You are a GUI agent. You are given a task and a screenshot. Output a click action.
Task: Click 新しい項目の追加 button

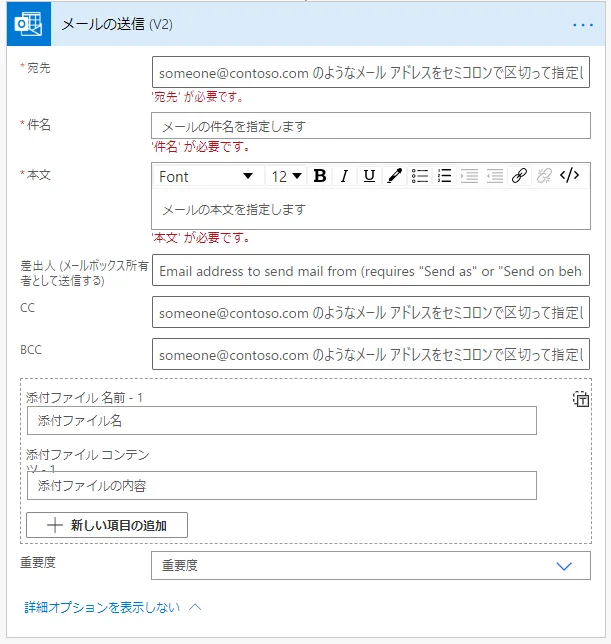click(x=107, y=525)
